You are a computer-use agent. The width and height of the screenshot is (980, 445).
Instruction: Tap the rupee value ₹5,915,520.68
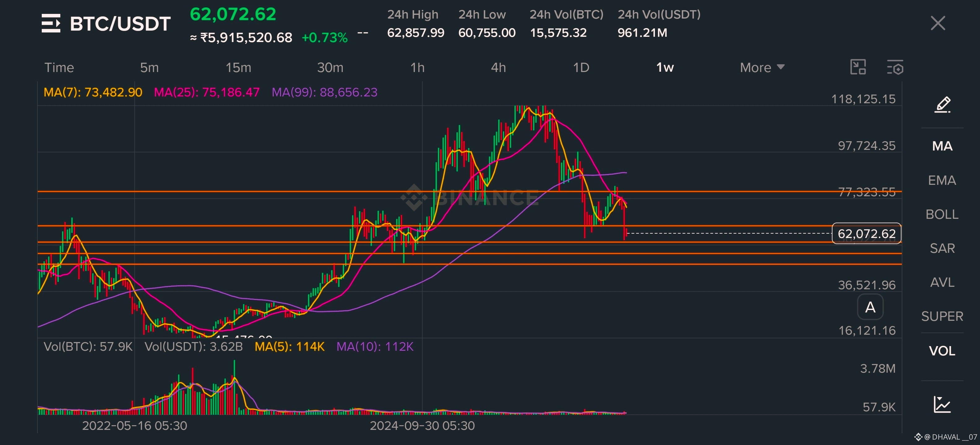point(246,38)
